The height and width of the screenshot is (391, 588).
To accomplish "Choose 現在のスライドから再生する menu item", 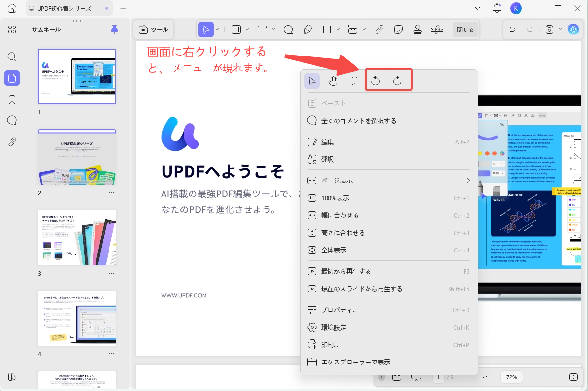I will tap(389, 289).
